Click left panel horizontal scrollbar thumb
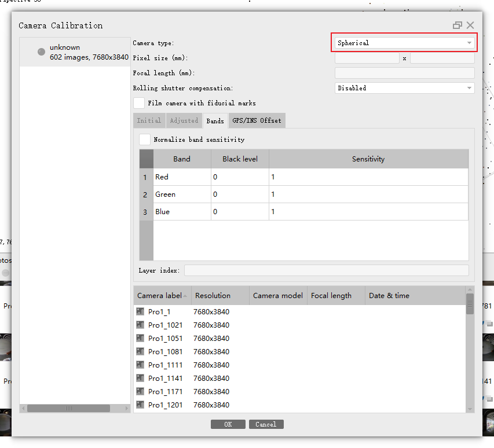Viewport: 494px width, 448px height. 69,408
